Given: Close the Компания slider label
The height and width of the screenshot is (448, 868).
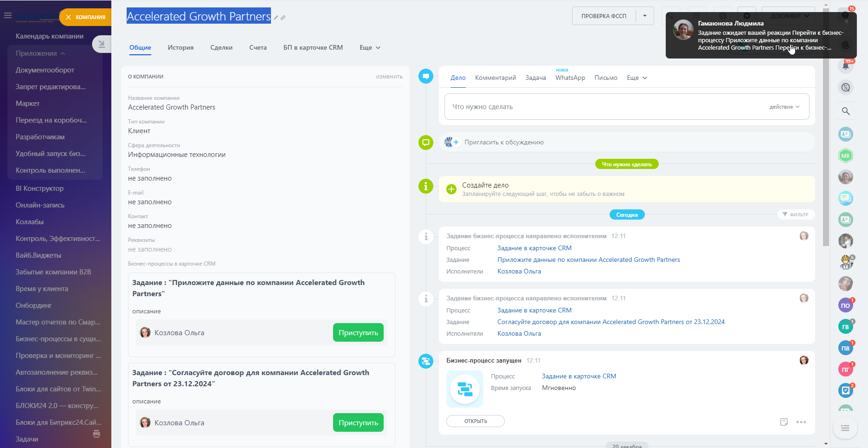Looking at the screenshot, I should click(68, 17).
